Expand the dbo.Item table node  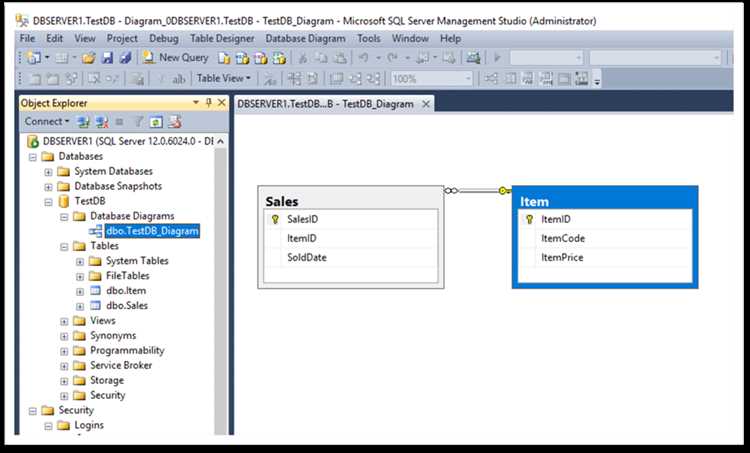(80, 291)
